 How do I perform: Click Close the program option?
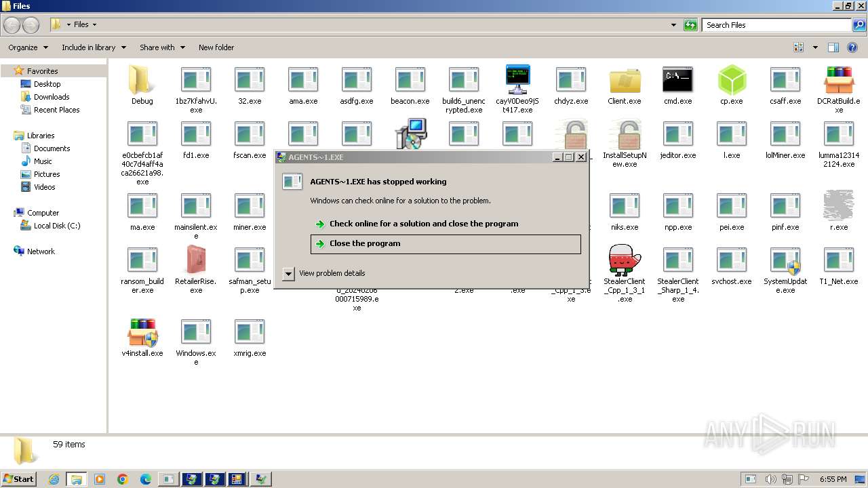pos(446,244)
